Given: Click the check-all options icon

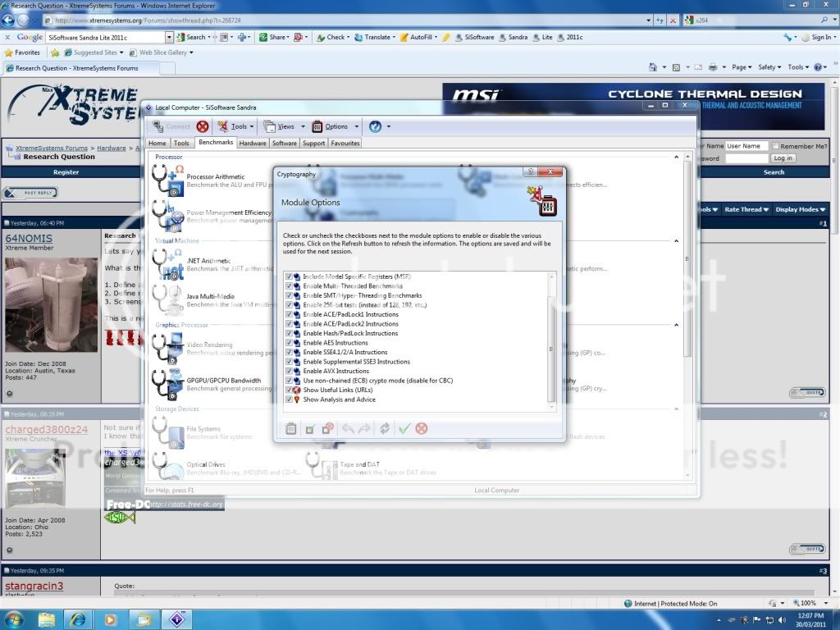Looking at the screenshot, I should pyautogui.click(x=310, y=428).
